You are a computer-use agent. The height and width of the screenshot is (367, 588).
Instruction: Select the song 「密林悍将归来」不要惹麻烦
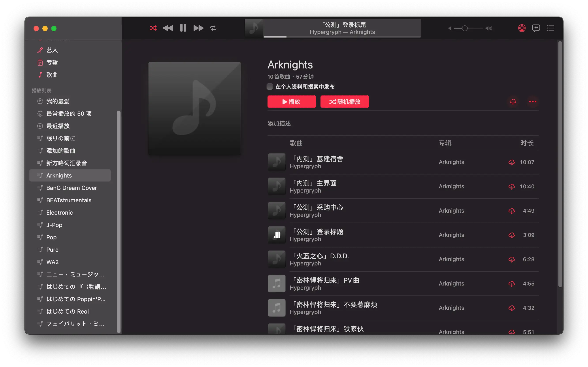click(403, 308)
